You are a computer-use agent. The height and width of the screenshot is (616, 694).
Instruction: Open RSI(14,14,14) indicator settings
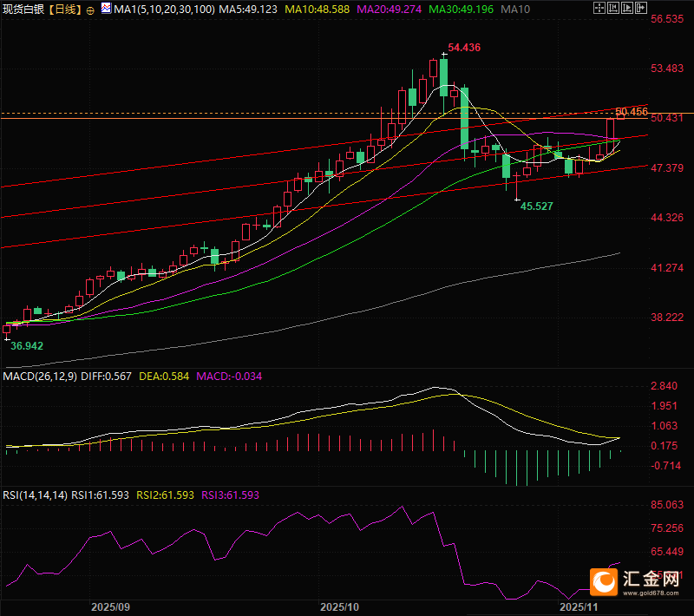(x=33, y=495)
